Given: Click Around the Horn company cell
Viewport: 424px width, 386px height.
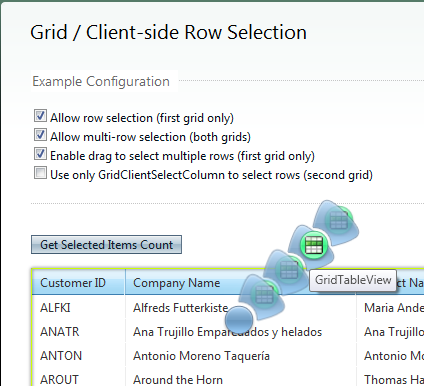Looking at the screenshot, I should pyautogui.click(x=241, y=378).
